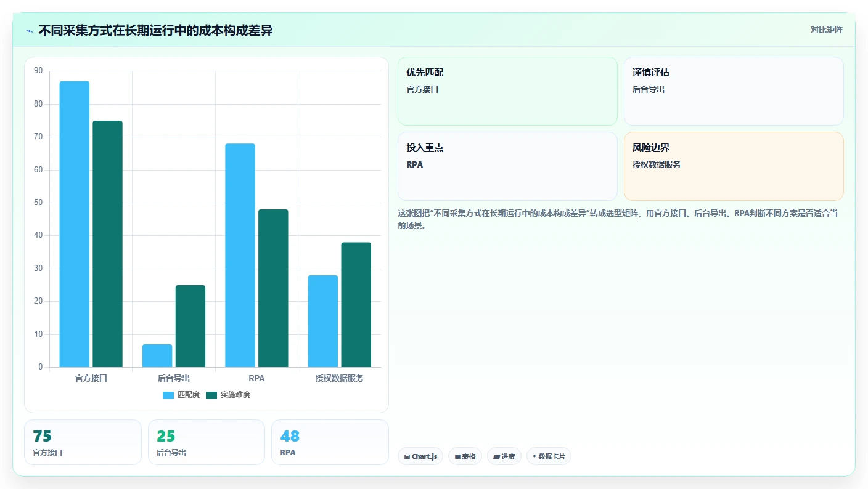The width and height of the screenshot is (868, 489).
Task: Click the 进度 tag chip
Action: point(504,456)
